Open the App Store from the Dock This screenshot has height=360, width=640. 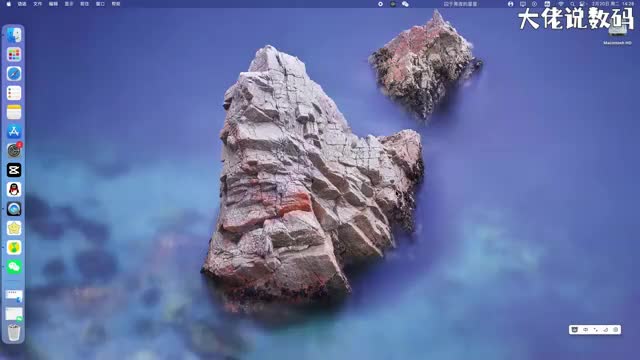(x=14, y=131)
